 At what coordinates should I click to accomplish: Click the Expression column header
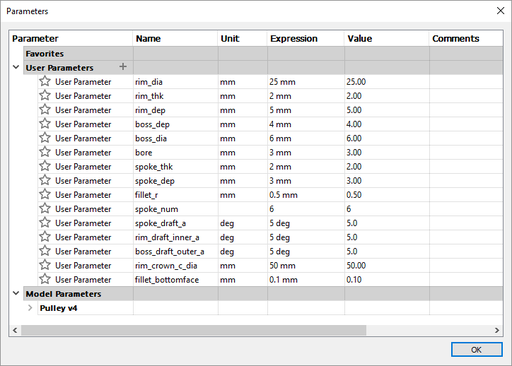pyautogui.click(x=305, y=39)
